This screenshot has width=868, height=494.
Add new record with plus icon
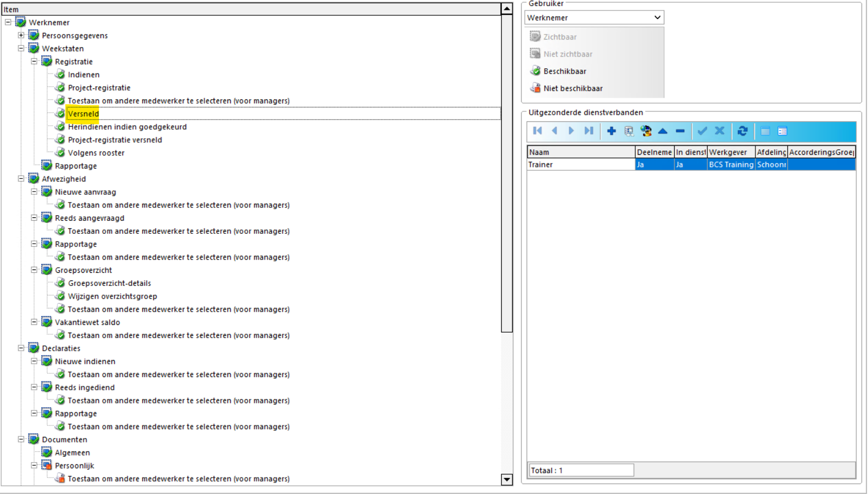[611, 131]
